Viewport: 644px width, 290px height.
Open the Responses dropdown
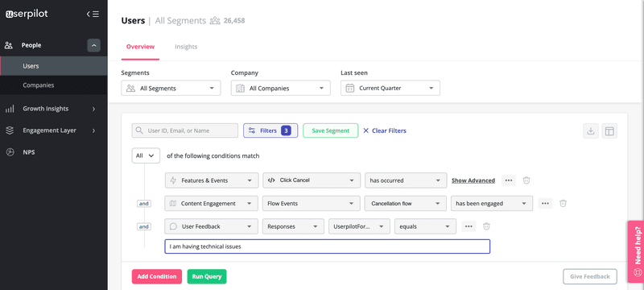[293, 226]
